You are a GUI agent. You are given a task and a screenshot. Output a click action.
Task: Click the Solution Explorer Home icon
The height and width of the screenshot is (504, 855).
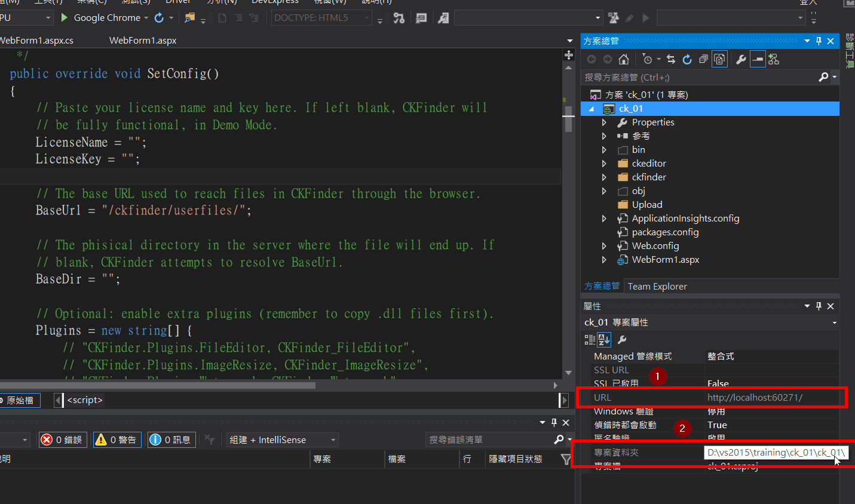624,59
